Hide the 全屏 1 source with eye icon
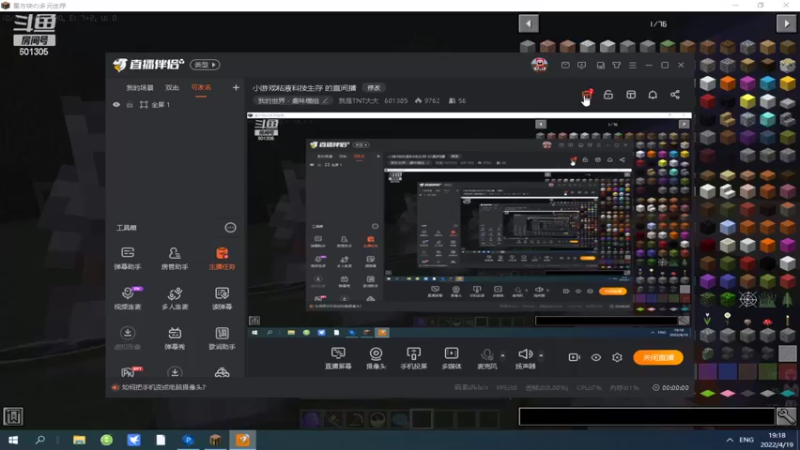The height and width of the screenshot is (450, 800). tap(116, 105)
